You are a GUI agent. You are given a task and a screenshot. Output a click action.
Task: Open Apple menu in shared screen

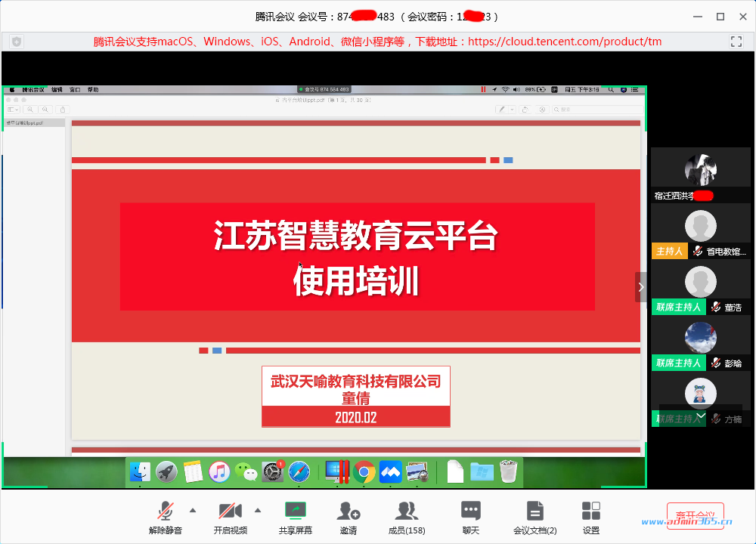[x=12, y=90]
